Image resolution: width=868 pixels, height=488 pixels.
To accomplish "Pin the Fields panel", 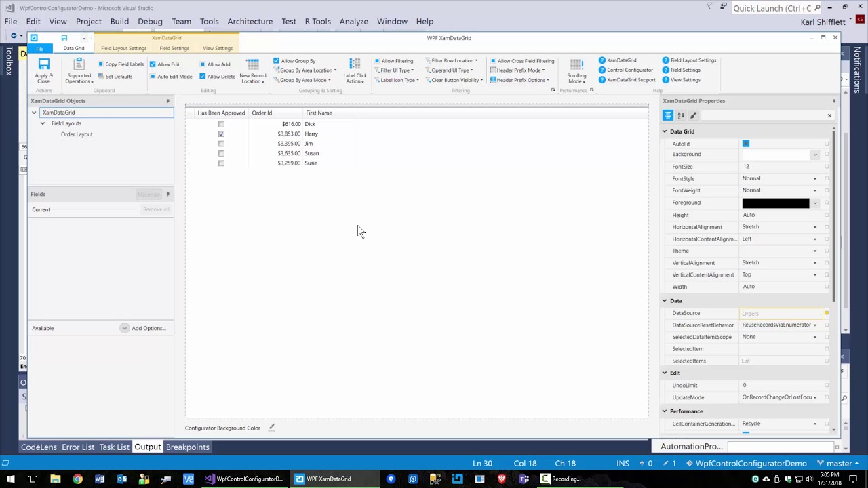I will (167, 195).
